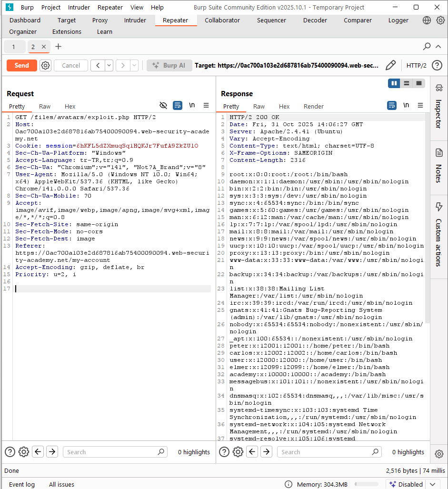Screen dimensions: 448x489
Task: Add a new Repeater tab
Action: (58, 47)
